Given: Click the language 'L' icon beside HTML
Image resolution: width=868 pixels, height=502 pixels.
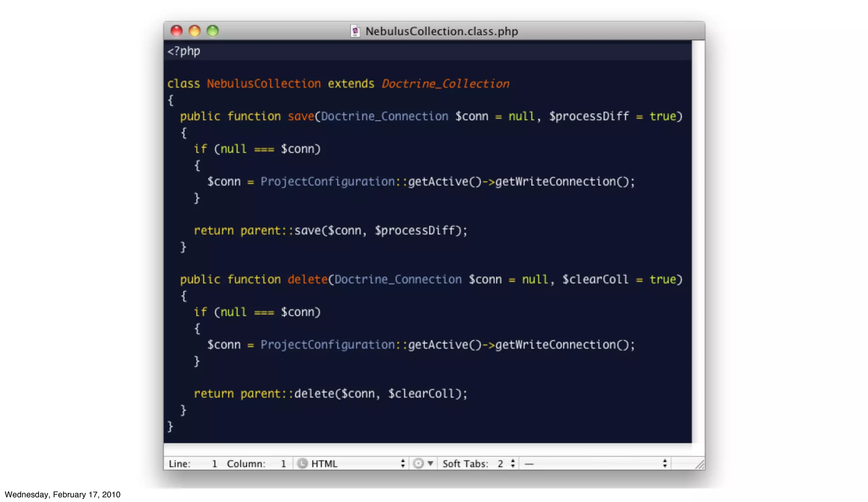Looking at the screenshot, I should tap(302, 463).
